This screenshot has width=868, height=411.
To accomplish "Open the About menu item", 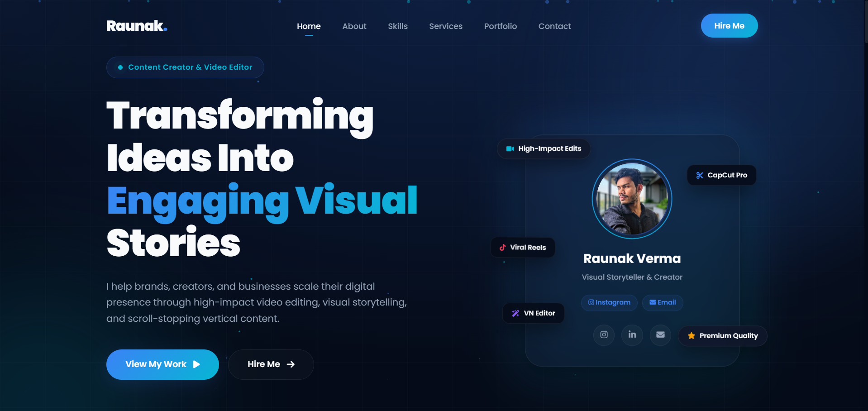I will click(x=354, y=26).
